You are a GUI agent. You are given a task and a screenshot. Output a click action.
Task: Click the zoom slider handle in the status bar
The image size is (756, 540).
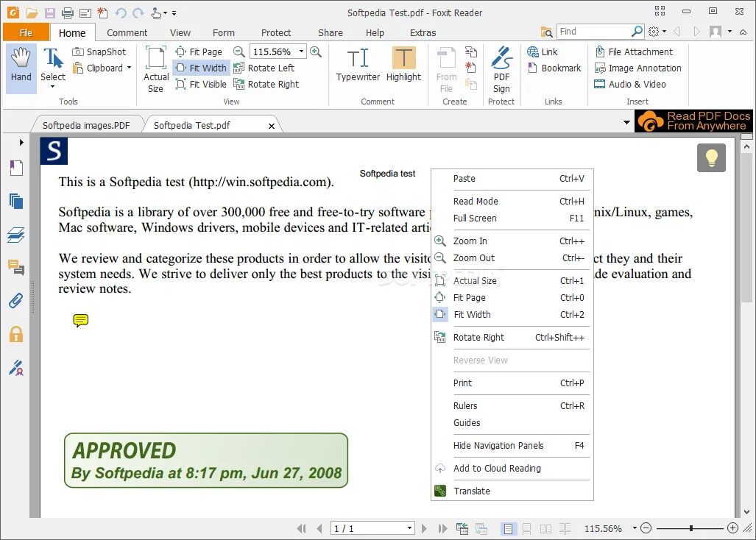pos(691,528)
